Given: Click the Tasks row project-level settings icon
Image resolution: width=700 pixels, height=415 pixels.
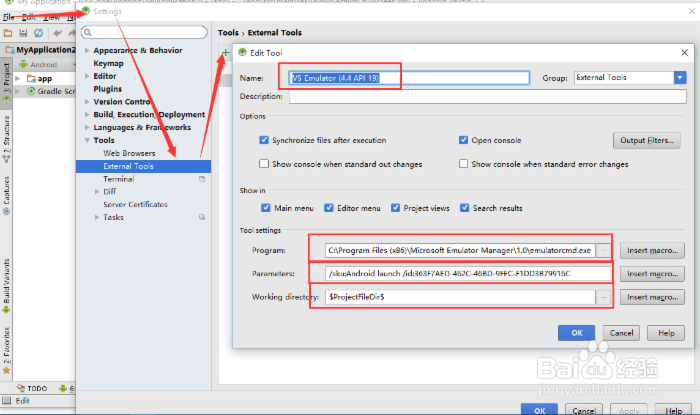Looking at the screenshot, I should pos(202,217).
